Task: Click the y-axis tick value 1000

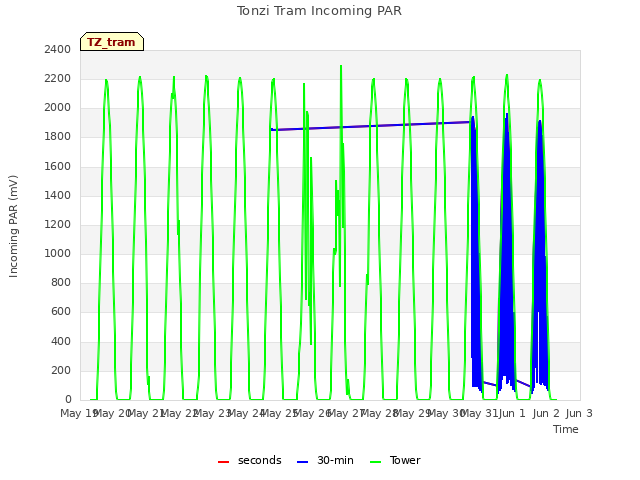Action: pos(58,253)
